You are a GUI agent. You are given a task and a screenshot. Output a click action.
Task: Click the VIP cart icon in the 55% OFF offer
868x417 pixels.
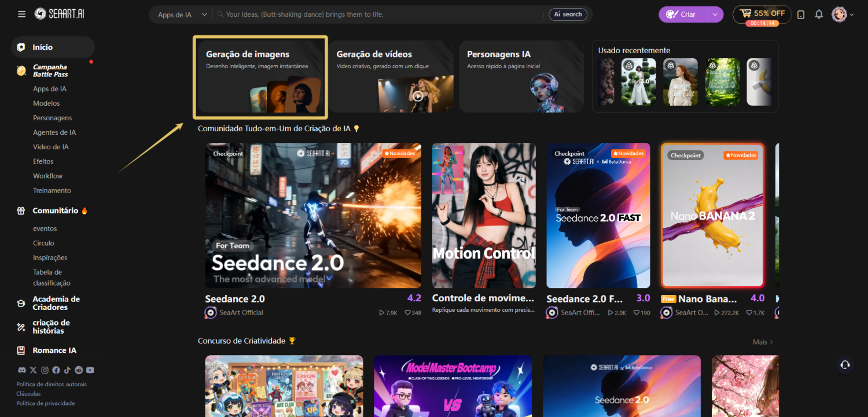[x=745, y=13]
